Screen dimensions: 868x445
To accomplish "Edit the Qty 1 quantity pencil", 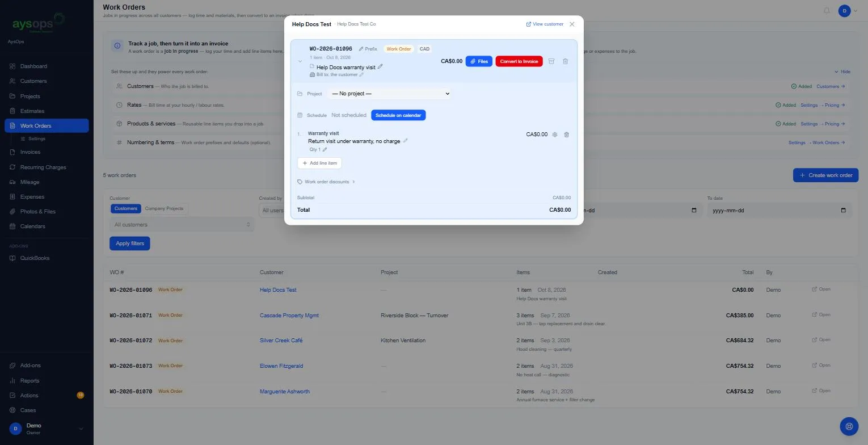I will [x=325, y=149].
